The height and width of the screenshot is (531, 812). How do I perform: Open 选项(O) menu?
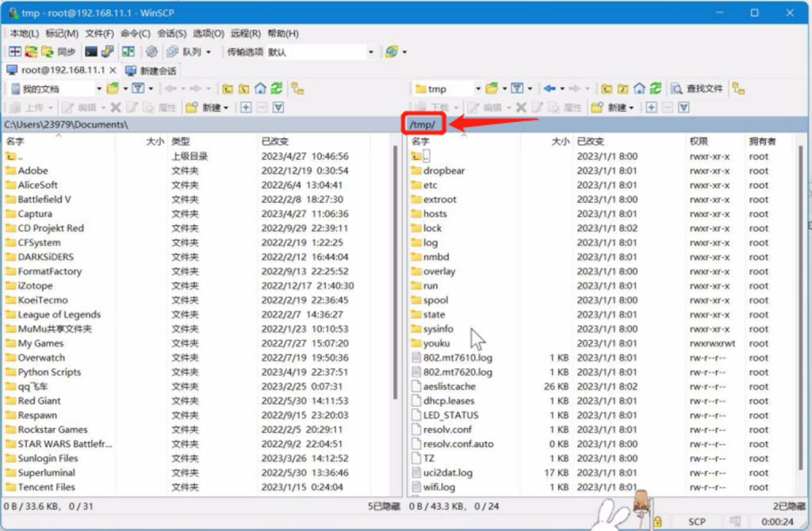(x=209, y=33)
